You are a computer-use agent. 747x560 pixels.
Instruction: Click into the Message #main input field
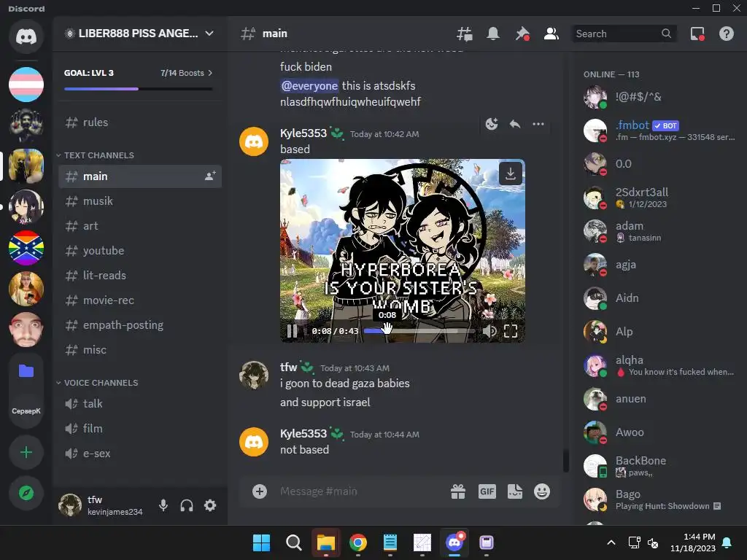[x=360, y=491]
